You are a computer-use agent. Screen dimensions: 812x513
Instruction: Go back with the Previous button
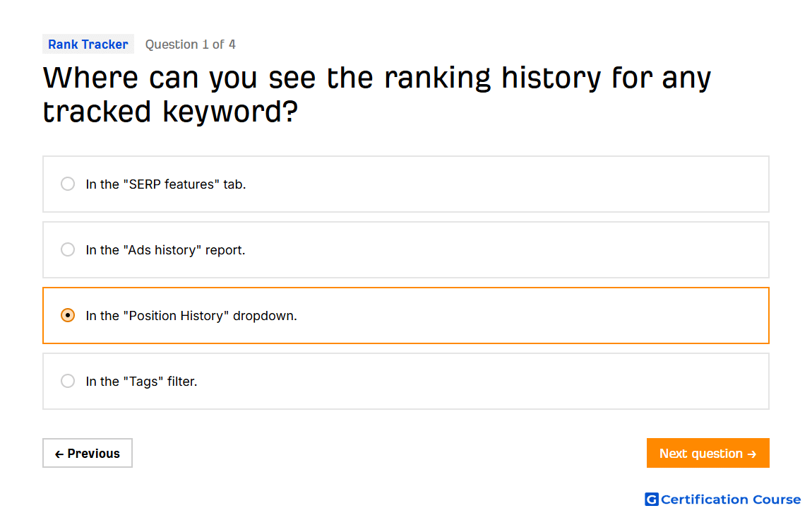[x=88, y=454]
